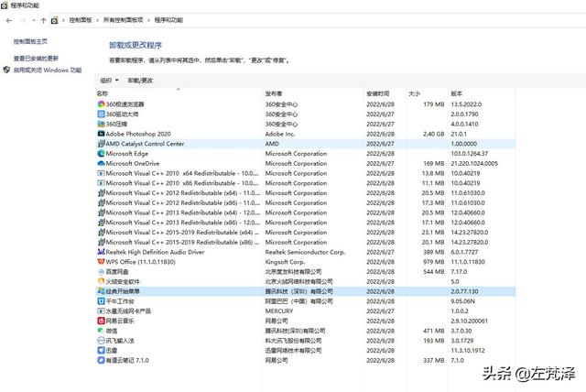
Task: Click the Visual C++ 2010 x64 installer icon
Action: [x=101, y=173]
